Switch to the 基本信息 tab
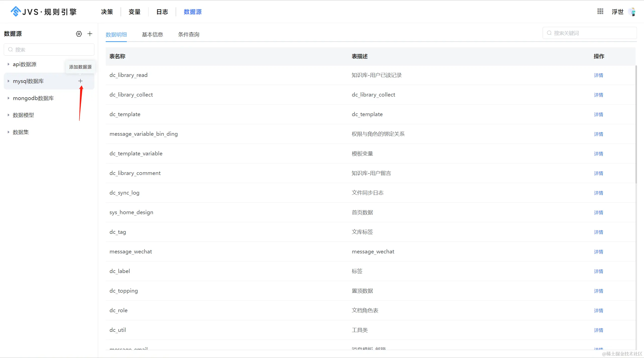644x358 pixels. 152,34
